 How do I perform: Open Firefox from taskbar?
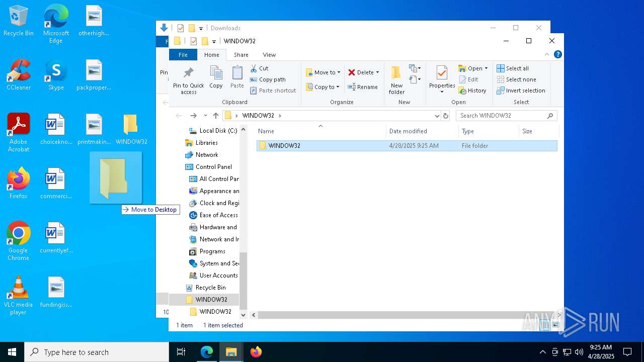[256, 352]
